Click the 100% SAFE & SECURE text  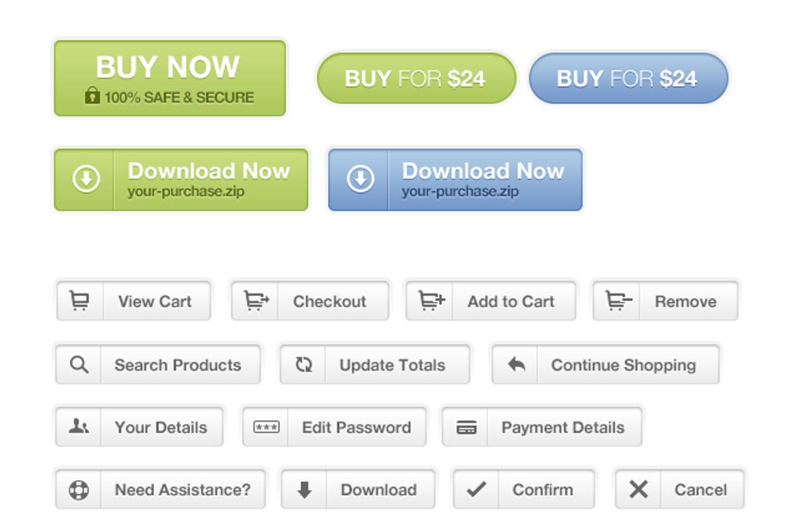(x=179, y=97)
